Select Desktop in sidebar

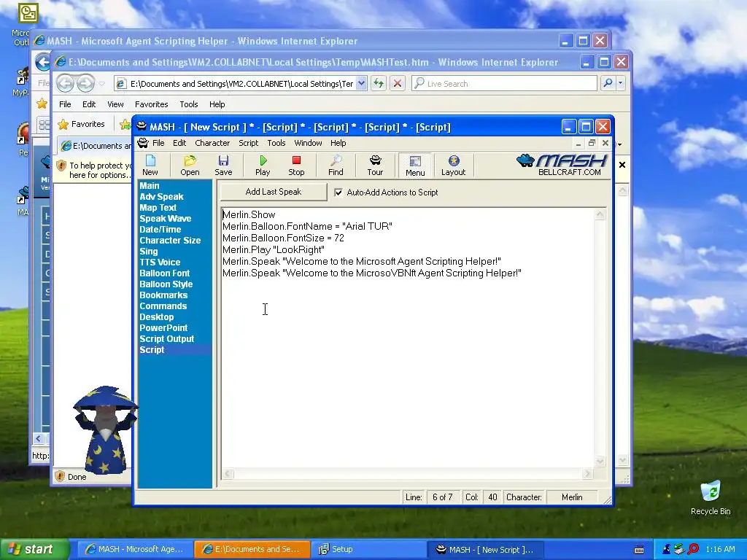[157, 317]
